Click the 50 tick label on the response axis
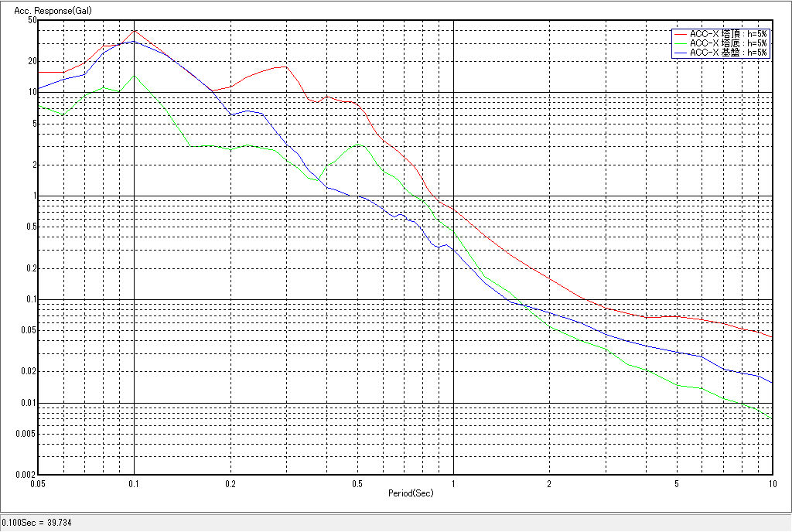Viewport: 792px width, 532px height. point(32,20)
